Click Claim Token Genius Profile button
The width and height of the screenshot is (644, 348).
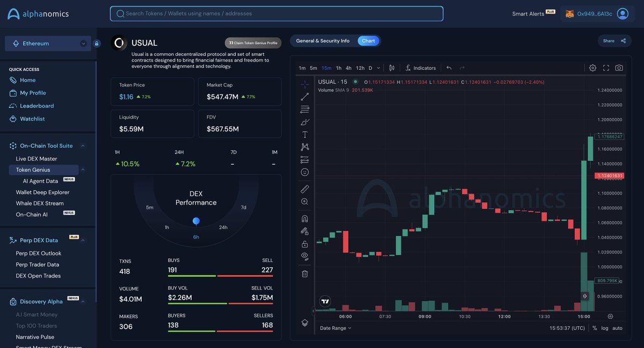click(x=253, y=43)
